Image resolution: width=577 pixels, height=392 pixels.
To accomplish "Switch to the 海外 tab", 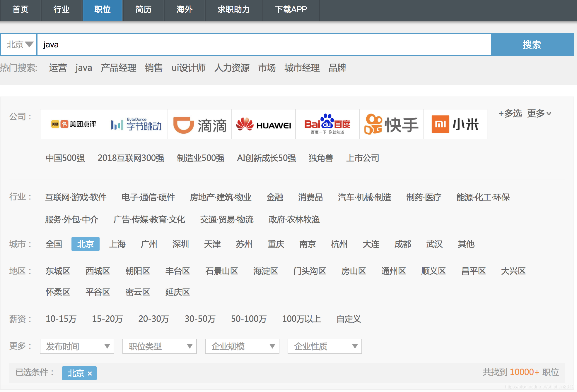I will click(185, 10).
